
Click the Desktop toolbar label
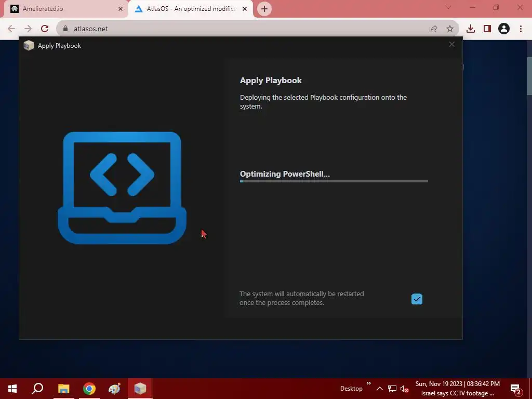point(351,389)
